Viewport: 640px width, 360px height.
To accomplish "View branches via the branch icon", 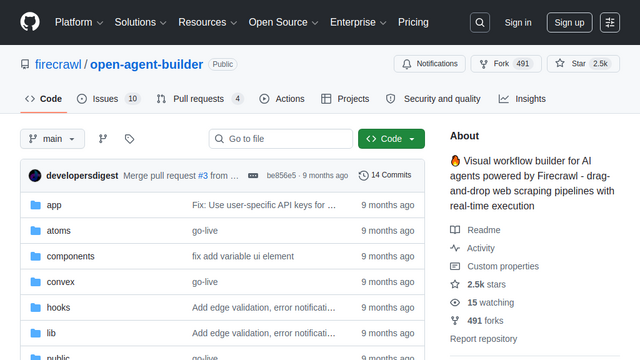I will (103, 139).
